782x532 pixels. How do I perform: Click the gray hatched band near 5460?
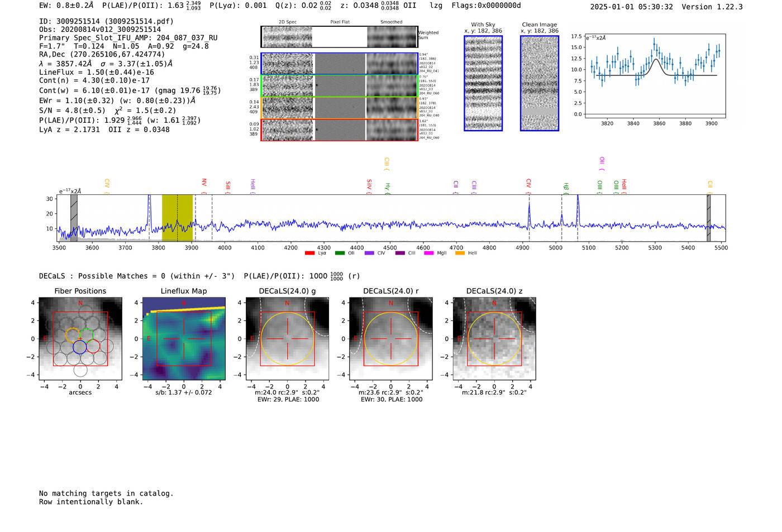pyautogui.click(x=709, y=218)
